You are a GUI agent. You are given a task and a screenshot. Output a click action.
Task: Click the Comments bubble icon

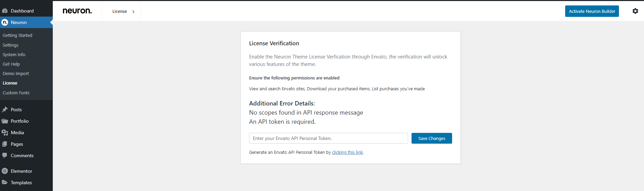[x=5, y=156]
